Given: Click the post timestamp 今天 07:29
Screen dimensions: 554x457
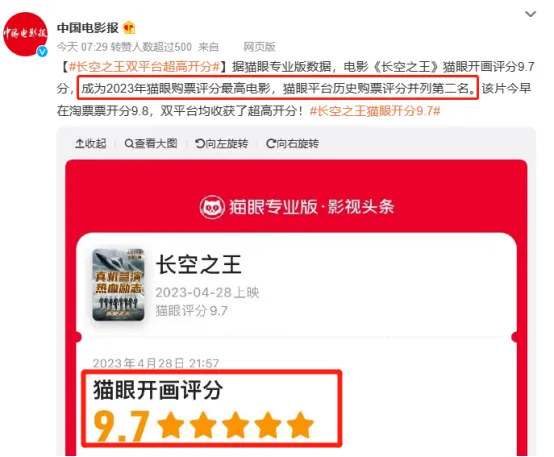Looking at the screenshot, I should coord(82,47).
